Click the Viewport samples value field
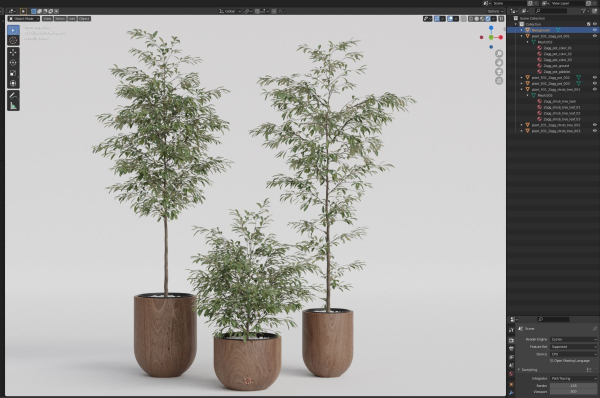Screen dimensions: 600x398 [574, 392]
